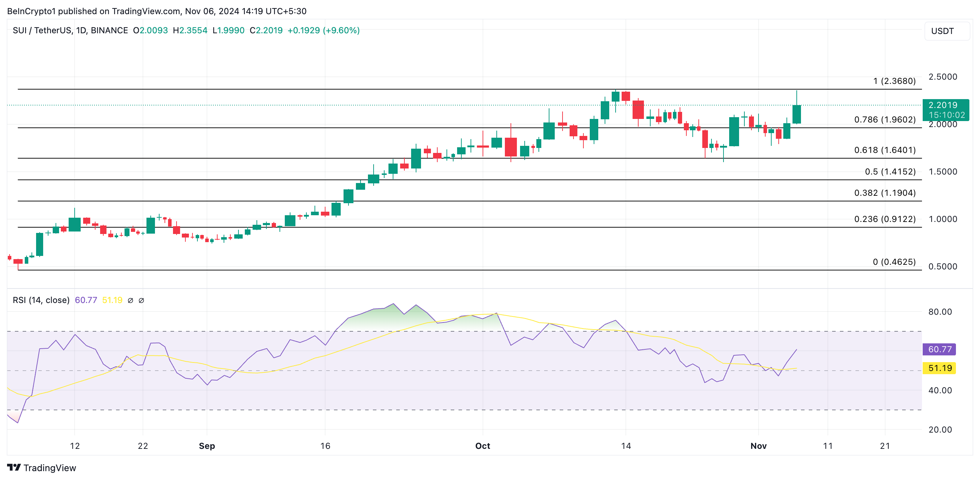Click the TradingView wordmark link
This screenshot has height=480, width=980.
(x=50, y=468)
